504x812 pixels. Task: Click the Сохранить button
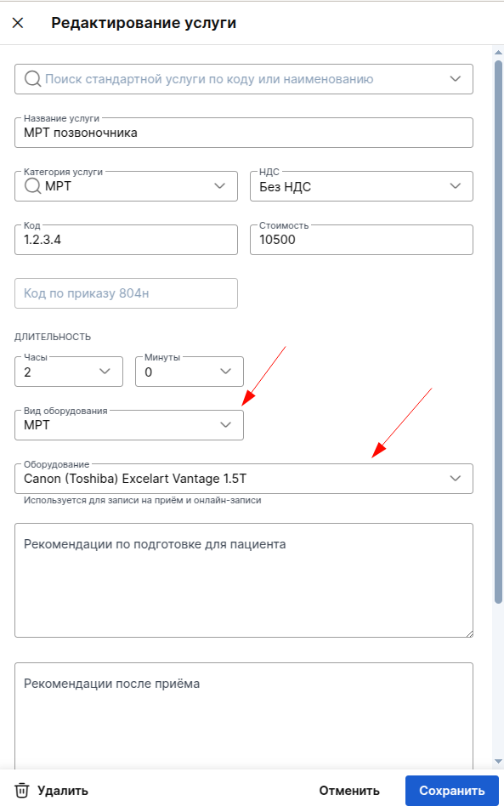(452, 790)
